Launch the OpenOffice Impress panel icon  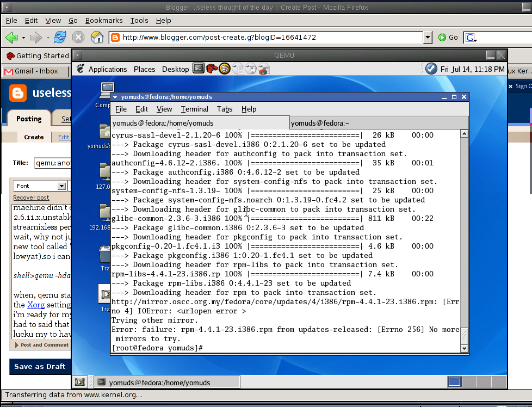tap(251, 69)
